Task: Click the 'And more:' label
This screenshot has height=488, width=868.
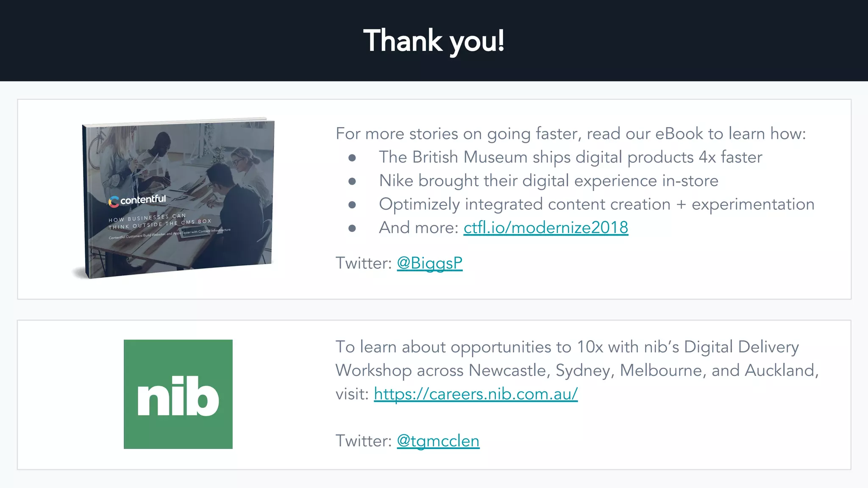Action: pos(419,228)
